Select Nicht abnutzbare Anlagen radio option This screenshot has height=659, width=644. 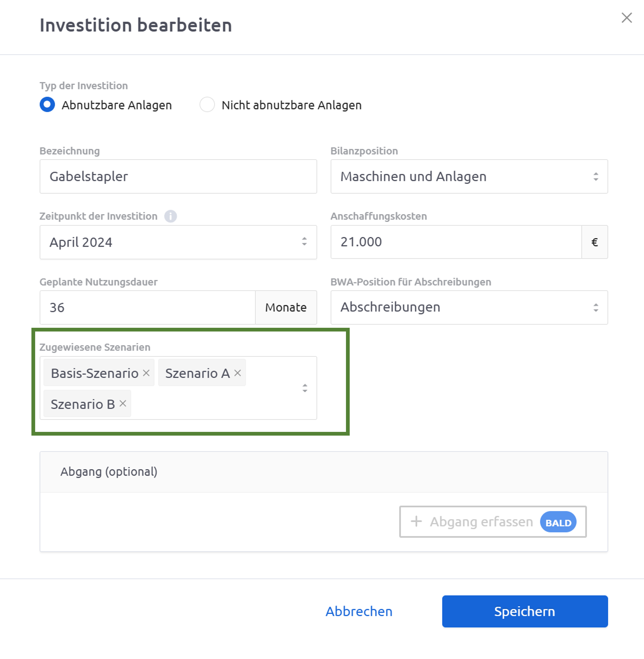click(207, 104)
